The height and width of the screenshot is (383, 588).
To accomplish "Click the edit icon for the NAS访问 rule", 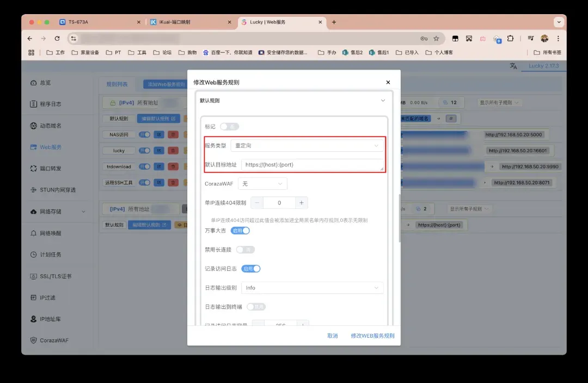I will point(159,134).
